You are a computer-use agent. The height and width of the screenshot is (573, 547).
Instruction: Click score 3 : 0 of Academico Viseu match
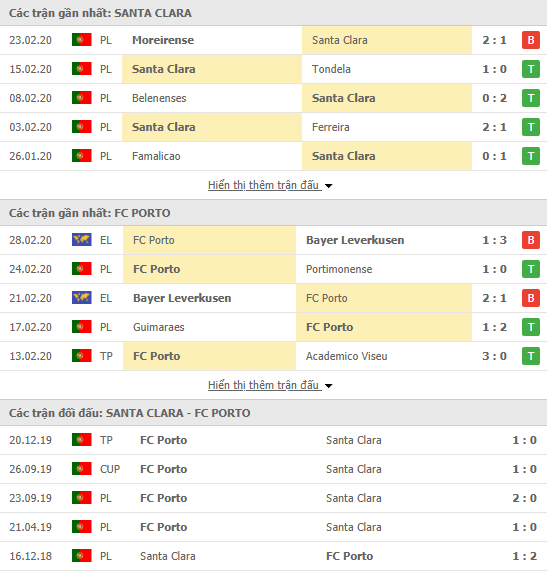pos(494,356)
